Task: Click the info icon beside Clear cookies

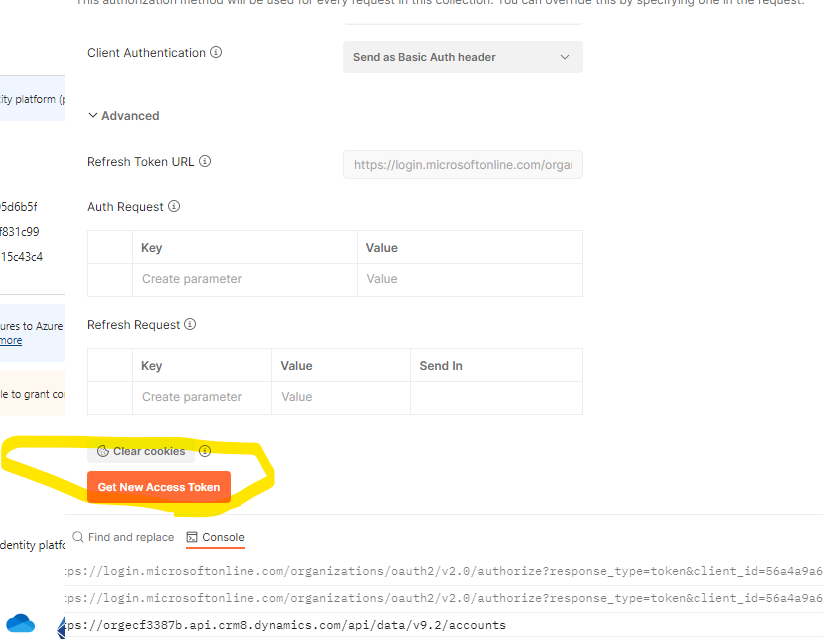Action: tap(205, 451)
